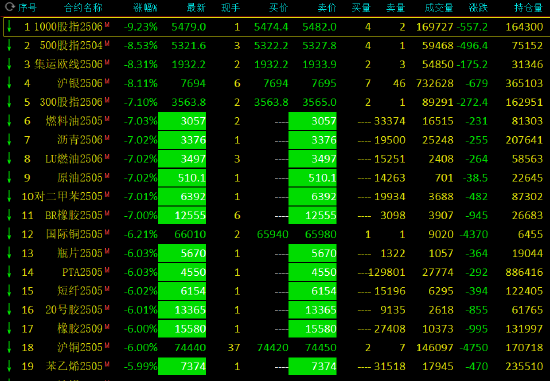
Task: Click the red M marker next to 1000股指2506
Action: (107, 25)
